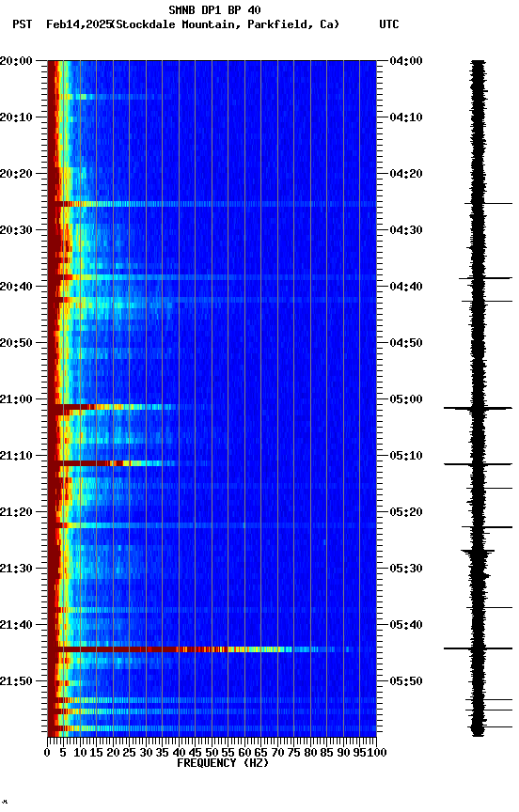Click the seismogram burst near 05:27 UTC
Image resolution: width=519 pixels, height=812 pixels.
[x=478, y=552]
